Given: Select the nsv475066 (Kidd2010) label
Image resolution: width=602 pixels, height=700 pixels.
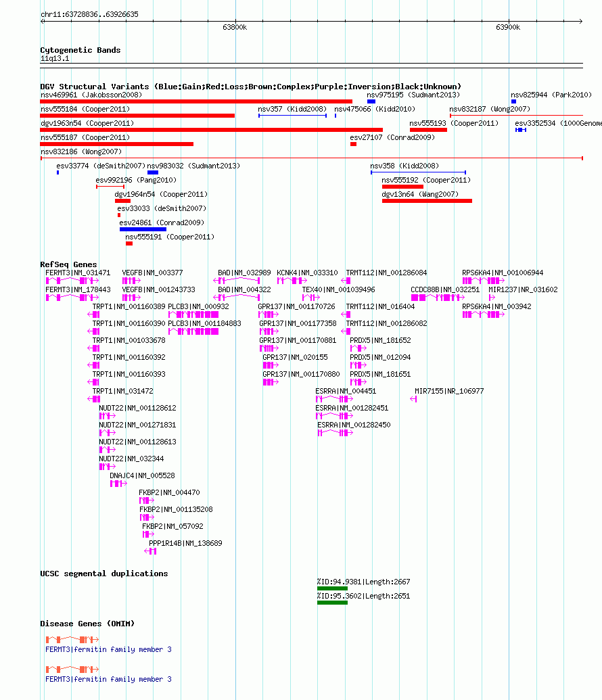Looking at the screenshot, I should tap(375, 109).
